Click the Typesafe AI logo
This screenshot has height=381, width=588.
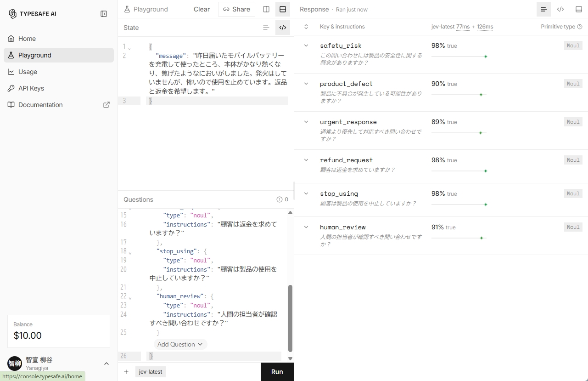(32, 14)
